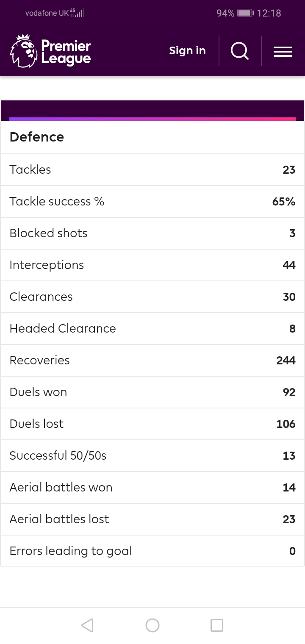Tap the Android back triangle button

click(x=87, y=625)
